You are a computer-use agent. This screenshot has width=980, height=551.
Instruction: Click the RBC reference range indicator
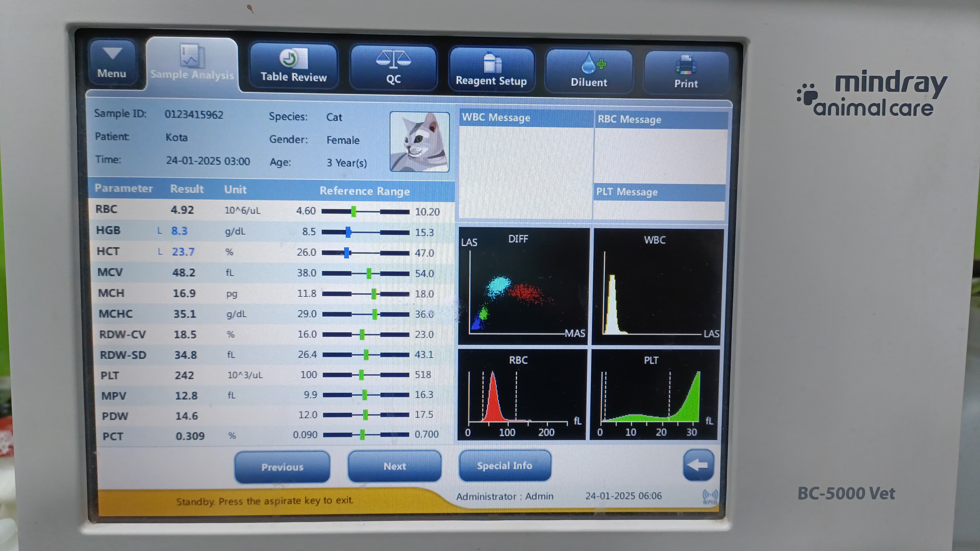pos(365,211)
